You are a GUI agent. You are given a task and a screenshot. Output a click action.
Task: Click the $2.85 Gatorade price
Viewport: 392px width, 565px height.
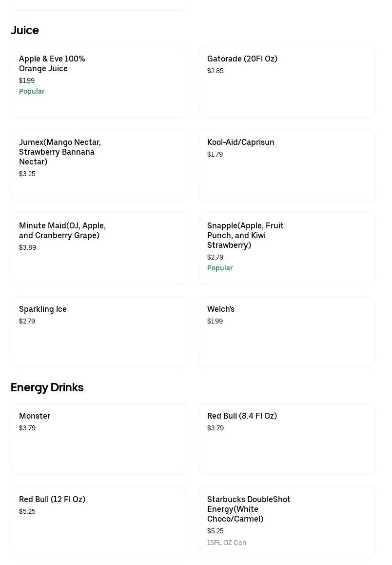click(x=216, y=71)
